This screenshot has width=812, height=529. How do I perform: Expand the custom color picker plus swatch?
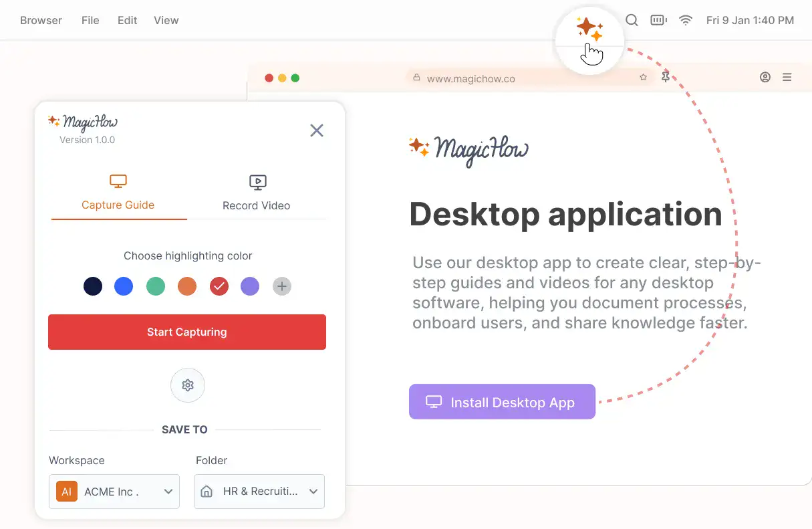click(x=281, y=286)
